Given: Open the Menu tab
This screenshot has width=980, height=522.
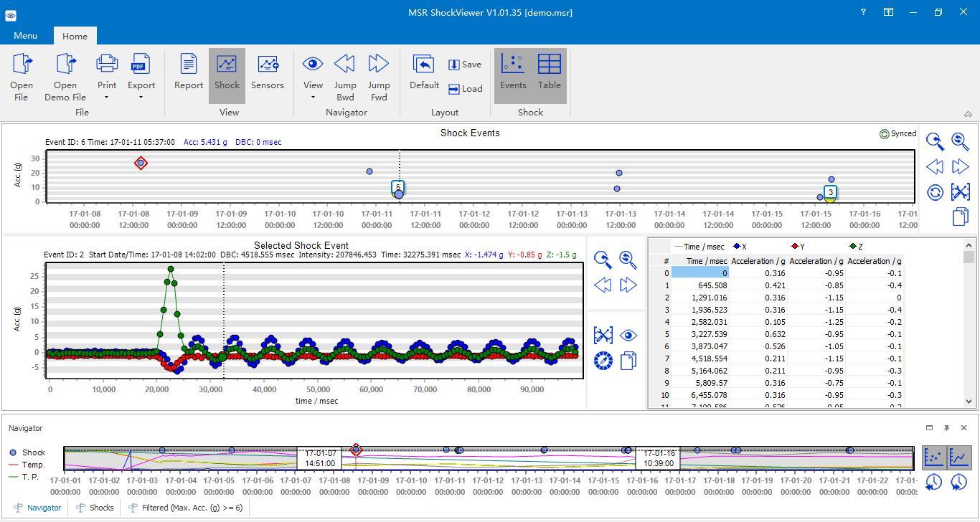Looking at the screenshot, I should click(x=25, y=36).
